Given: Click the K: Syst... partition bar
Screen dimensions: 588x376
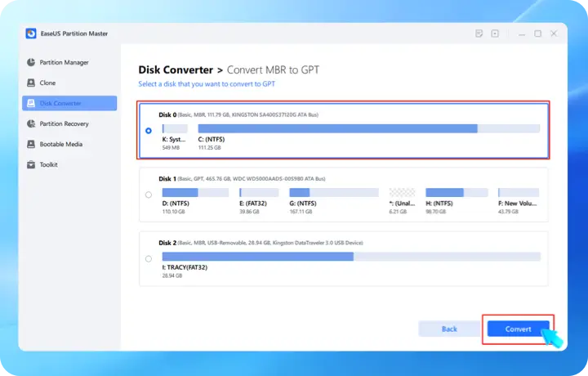Looking at the screenshot, I should pyautogui.click(x=175, y=128).
